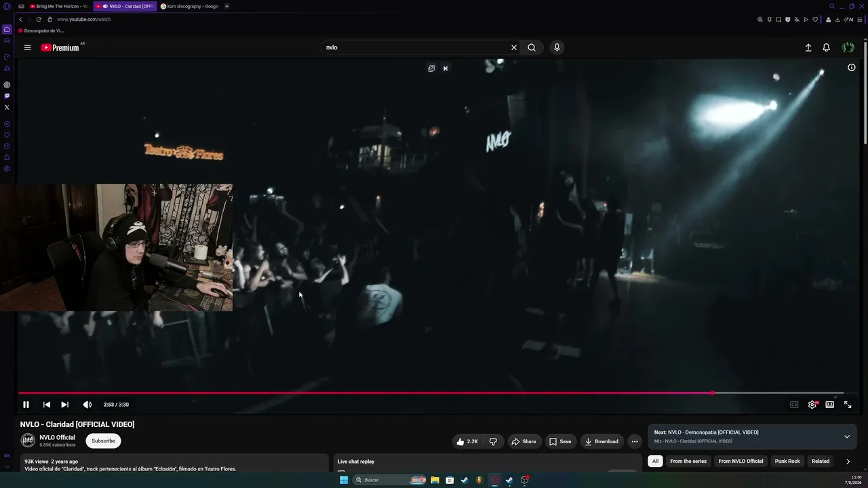Open the NVLO Official channel avatar
Viewport: 868px width, 488px height.
[28, 441]
